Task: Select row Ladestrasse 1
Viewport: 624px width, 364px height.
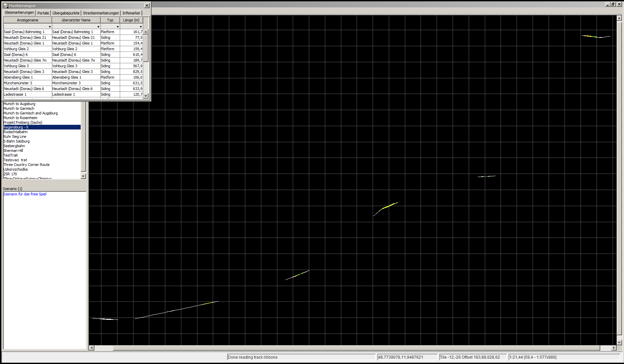Action: coord(73,94)
